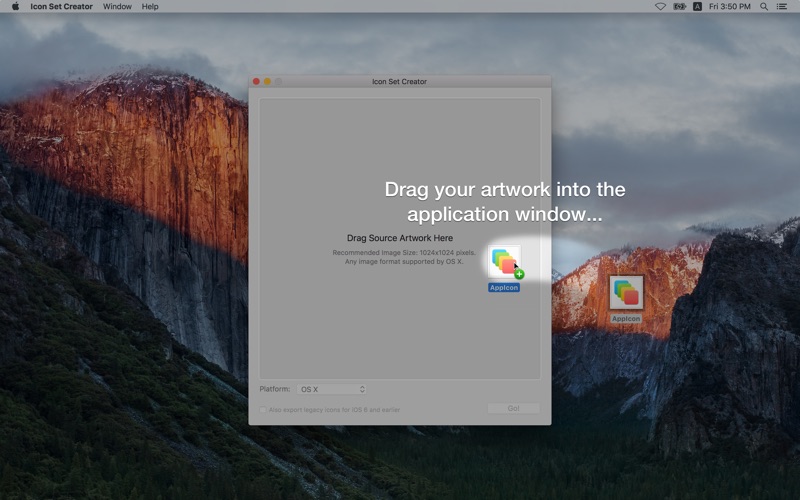
Task: Open the Icon Set Creator application menu
Action: pyautogui.click(x=61, y=6)
